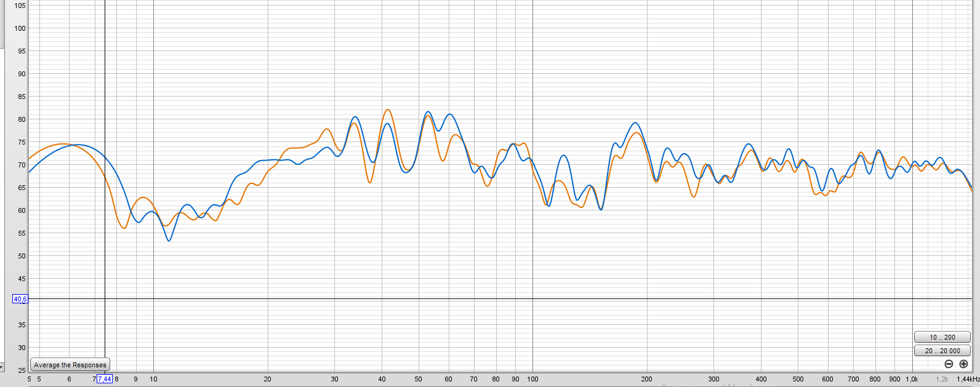Click the 7,44 cursor frequency readout
Viewport: 980px width, 387px height.
point(105,379)
